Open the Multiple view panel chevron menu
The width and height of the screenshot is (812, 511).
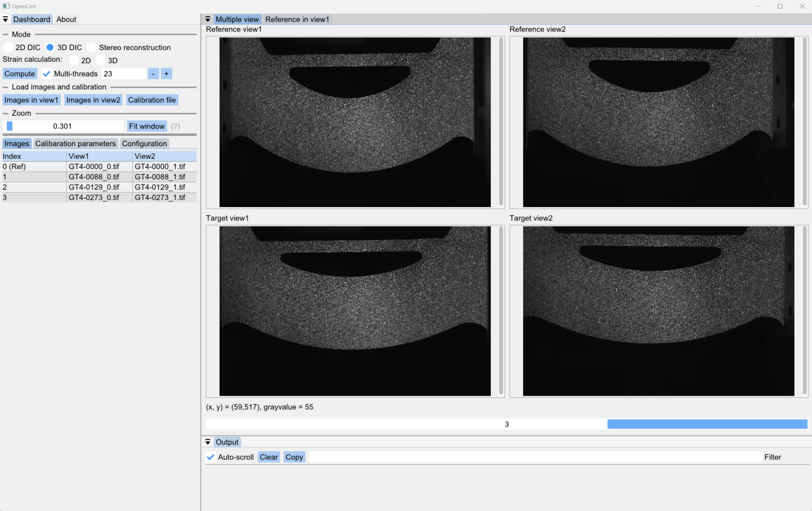click(x=208, y=19)
